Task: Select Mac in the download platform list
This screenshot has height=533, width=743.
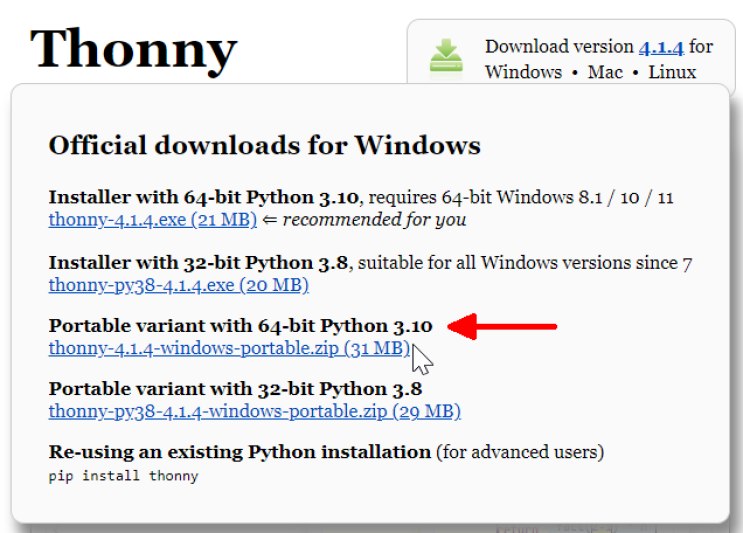Action: click(604, 72)
